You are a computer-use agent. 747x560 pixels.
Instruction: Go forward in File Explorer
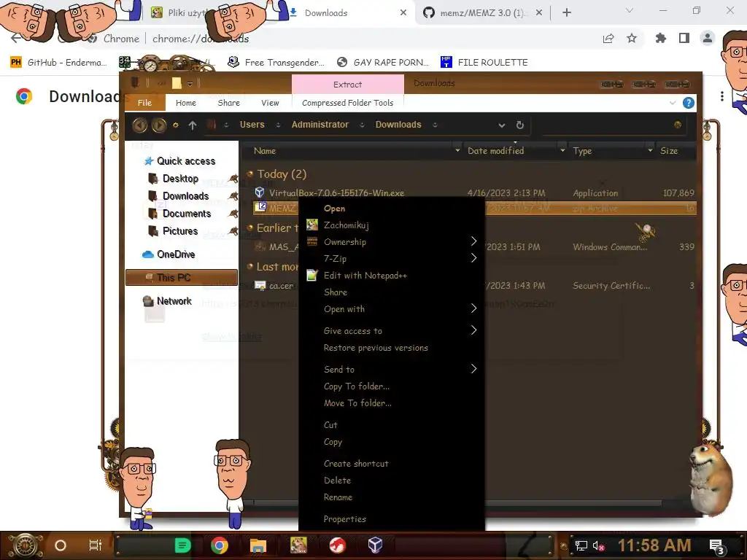[x=159, y=125]
